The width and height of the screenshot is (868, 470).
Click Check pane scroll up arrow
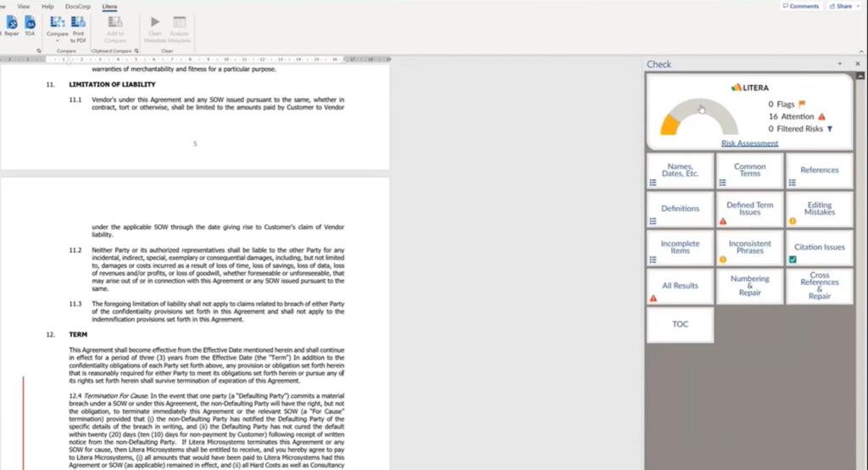pyautogui.click(x=860, y=76)
